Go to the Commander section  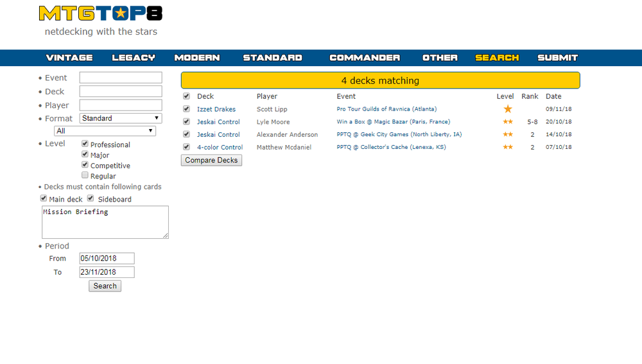click(x=365, y=58)
